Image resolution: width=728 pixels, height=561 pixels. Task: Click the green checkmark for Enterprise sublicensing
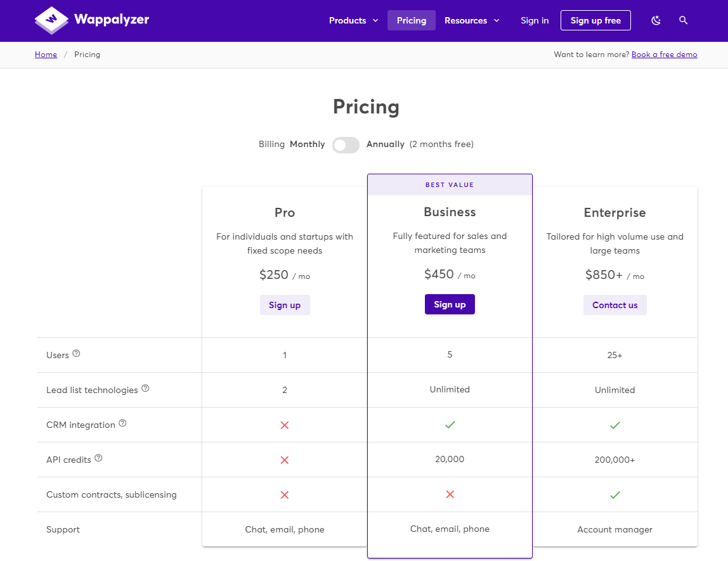tap(614, 494)
